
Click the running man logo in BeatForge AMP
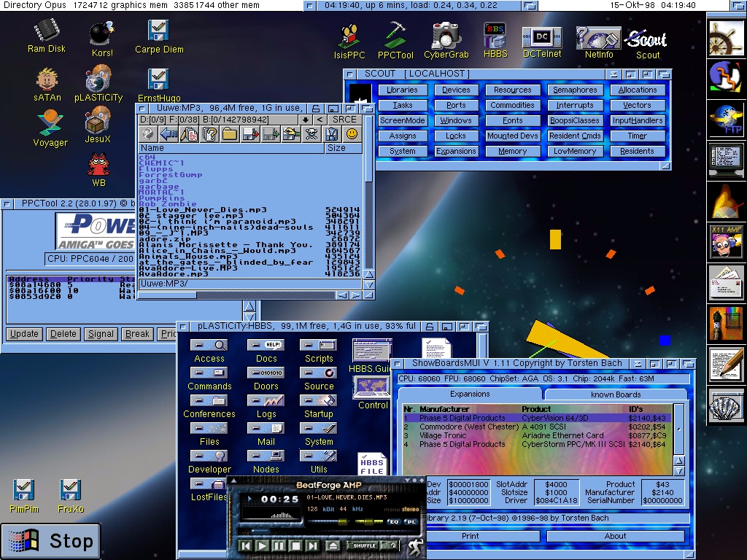click(415, 547)
